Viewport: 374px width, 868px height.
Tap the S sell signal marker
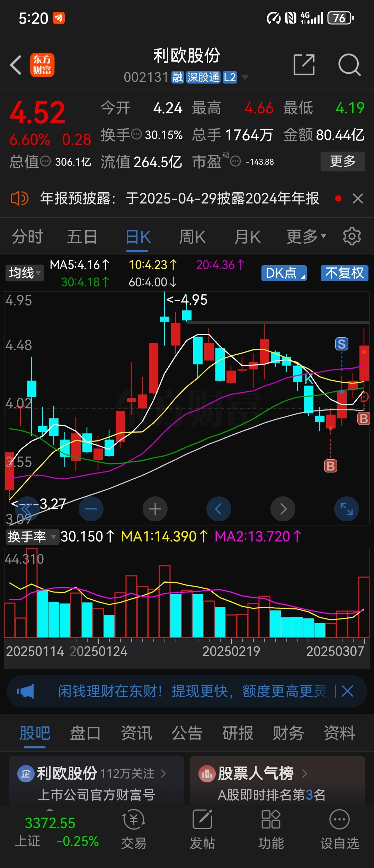point(342,344)
